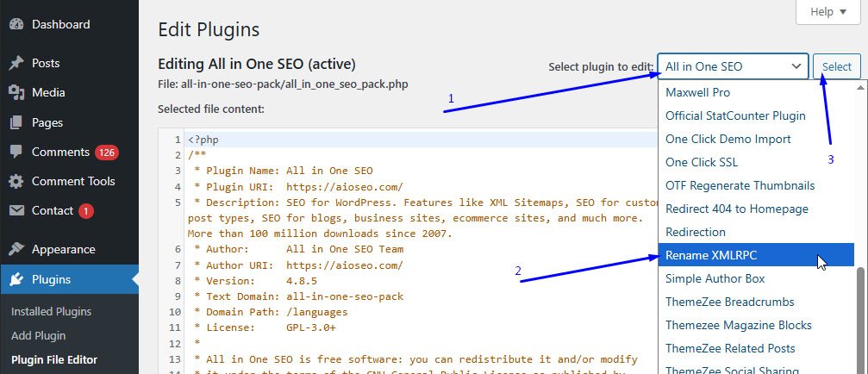Click the 'Editing All in One SEO (active)' heading
Image resolution: width=868 pixels, height=374 pixels.
coord(256,64)
